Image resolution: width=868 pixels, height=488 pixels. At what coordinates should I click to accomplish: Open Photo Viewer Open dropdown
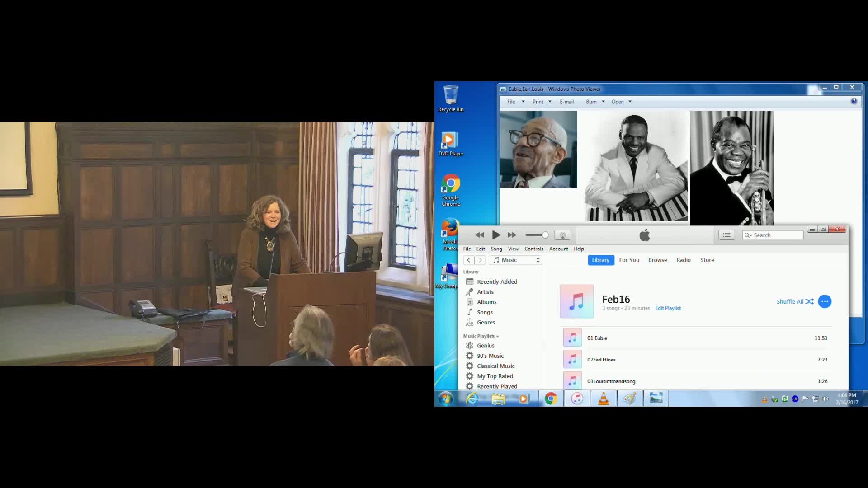(x=622, y=102)
